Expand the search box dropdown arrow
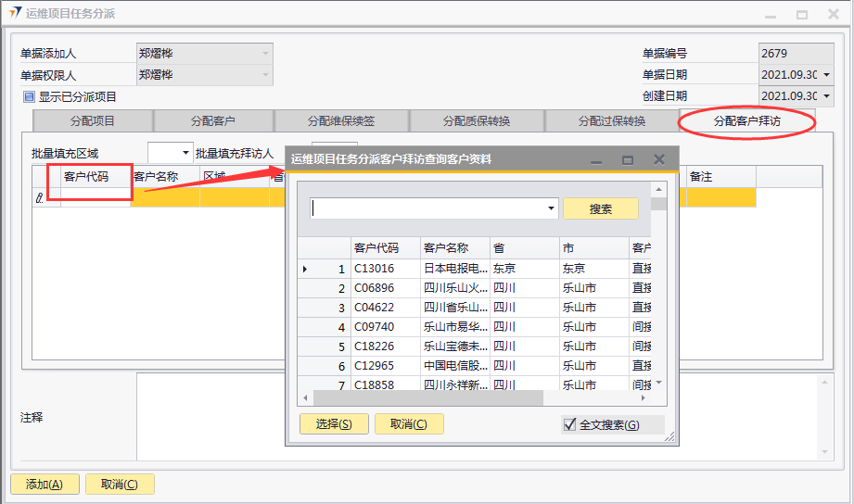This screenshot has height=504, width=854. click(552, 209)
